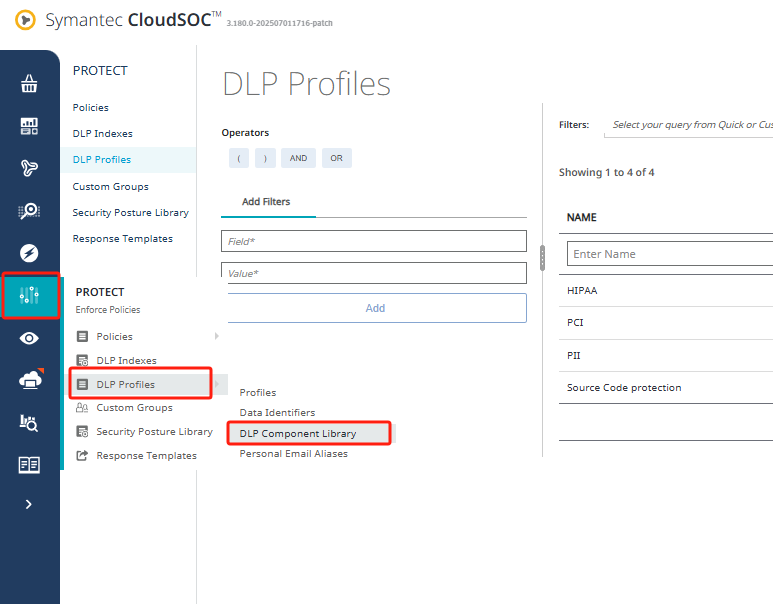Click the NAME column header

click(582, 217)
